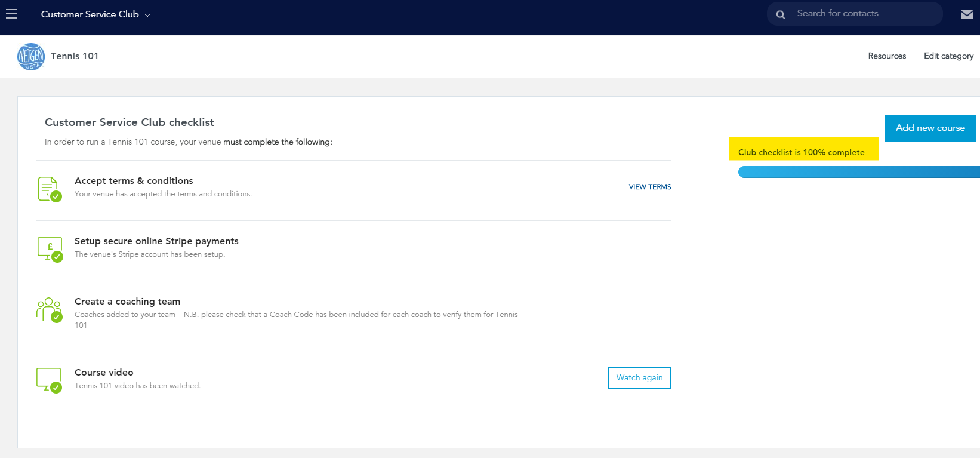
Task: Click 'Your venue has accepted the terms' text
Action: click(163, 194)
